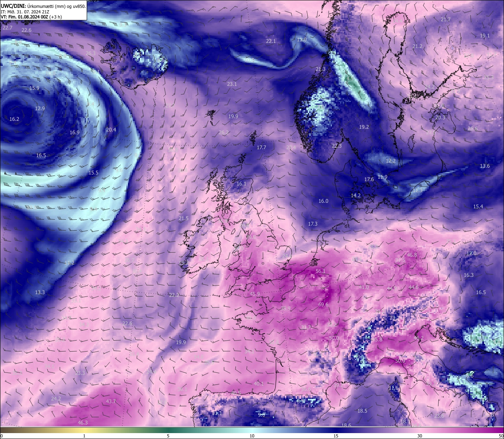Click the legend tick label 1
This screenshot has width=504, height=439.
[84, 436]
